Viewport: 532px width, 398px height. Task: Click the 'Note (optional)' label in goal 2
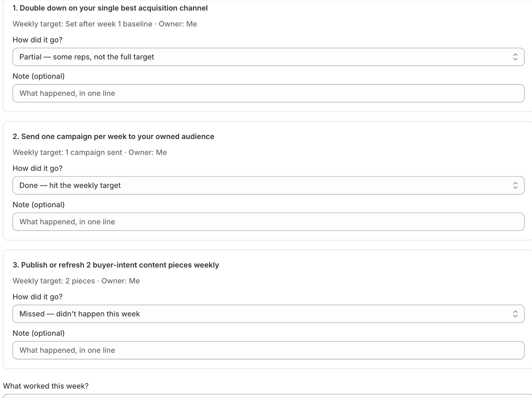pos(39,205)
